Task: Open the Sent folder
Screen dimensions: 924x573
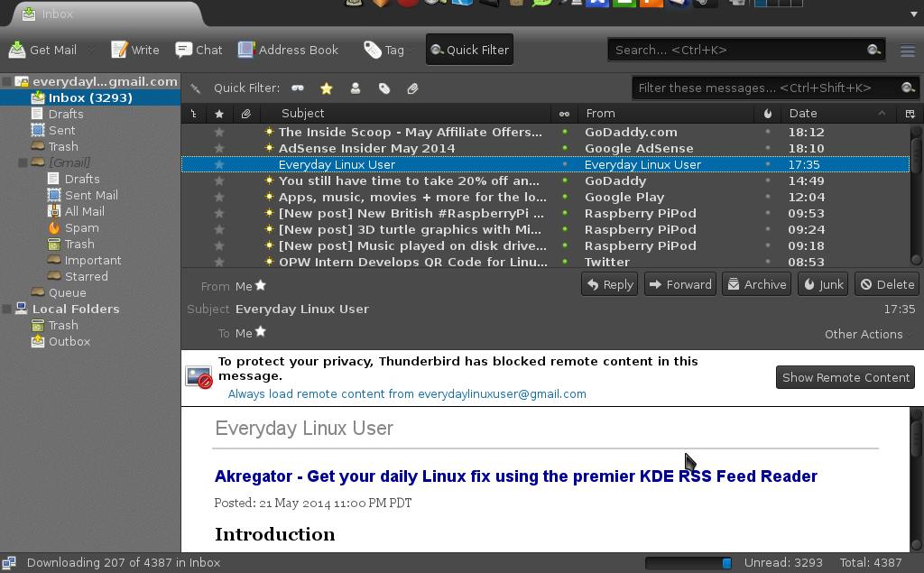Action: [x=61, y=130]
